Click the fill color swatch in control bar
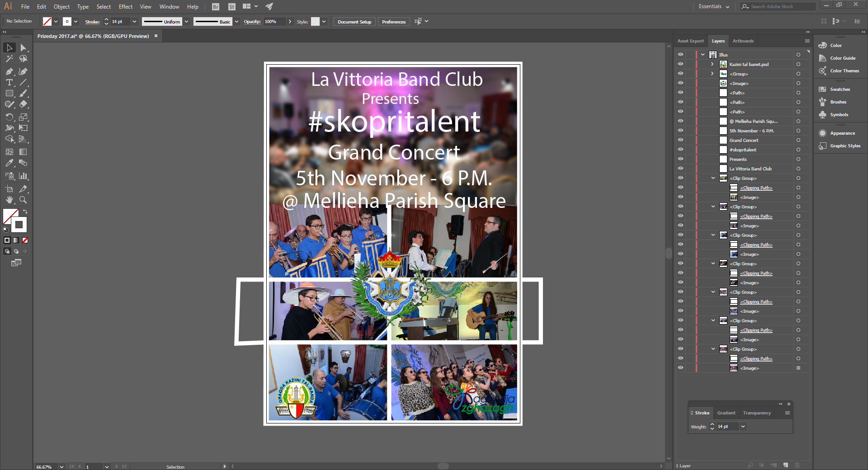 [x=47, y=21]
